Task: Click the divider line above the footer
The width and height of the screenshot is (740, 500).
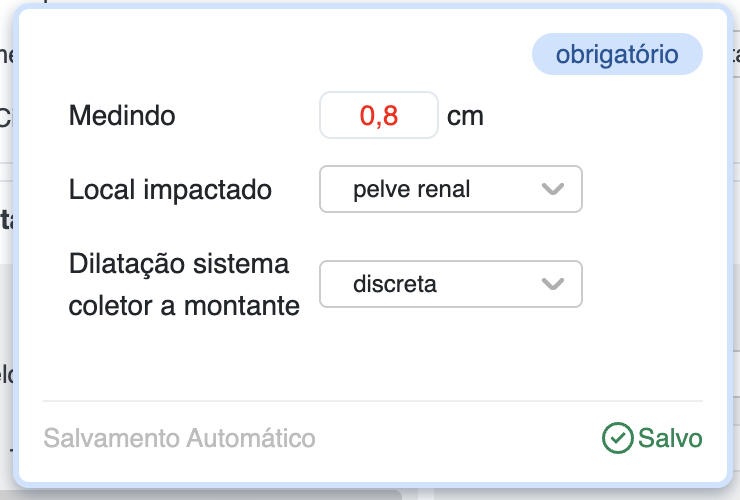Action: 372,401
